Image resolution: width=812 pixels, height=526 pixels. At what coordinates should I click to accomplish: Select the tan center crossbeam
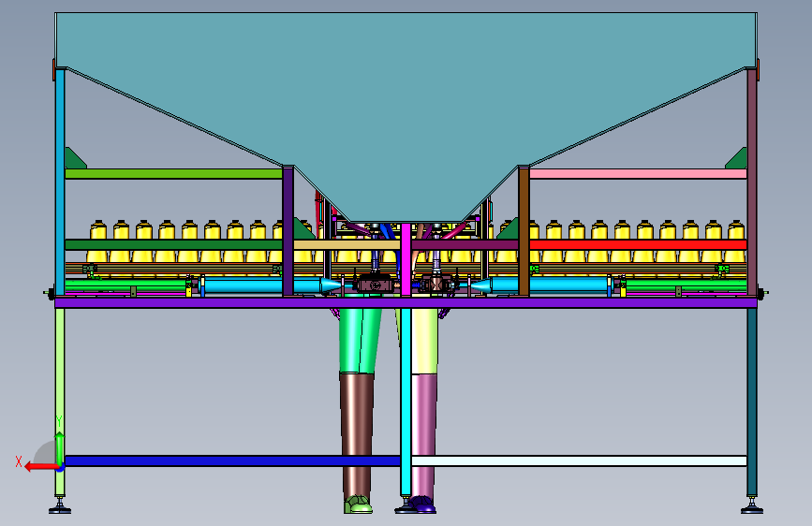(x=347, y=245)
